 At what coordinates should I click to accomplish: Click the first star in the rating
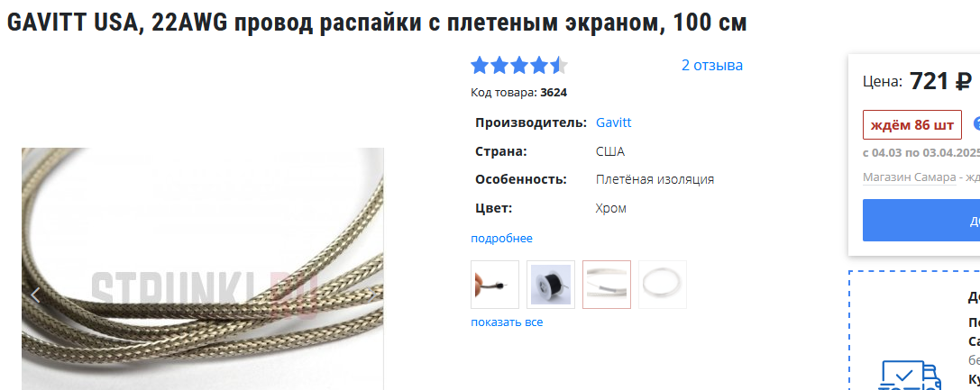click(x=480, y=66)
